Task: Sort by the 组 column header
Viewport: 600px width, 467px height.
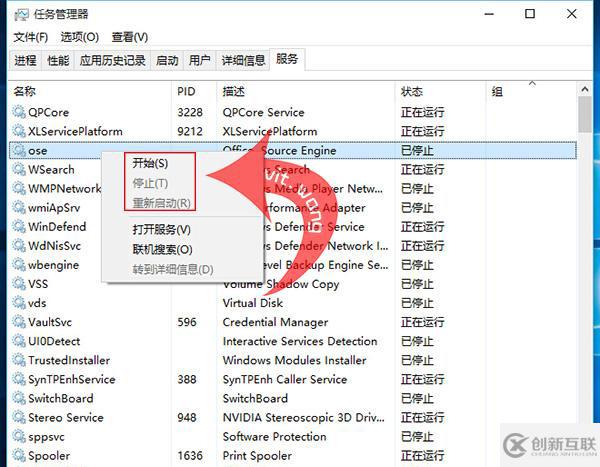Action: [497, 91]
